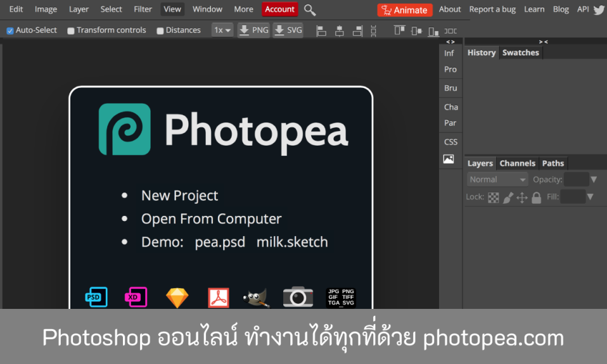Image resolution: width=607 pixels, height=364 pixels.
Task: Switch to the History tab
Action: pos(481,53)
